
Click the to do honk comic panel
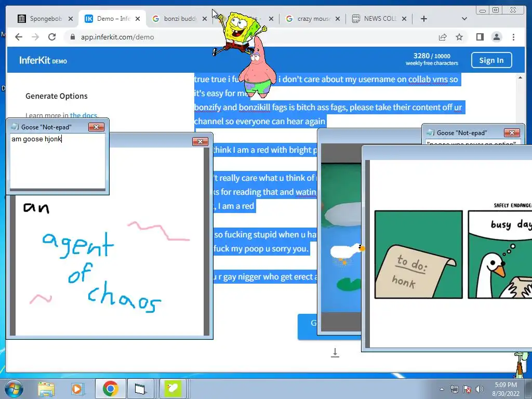pos(418,255)
